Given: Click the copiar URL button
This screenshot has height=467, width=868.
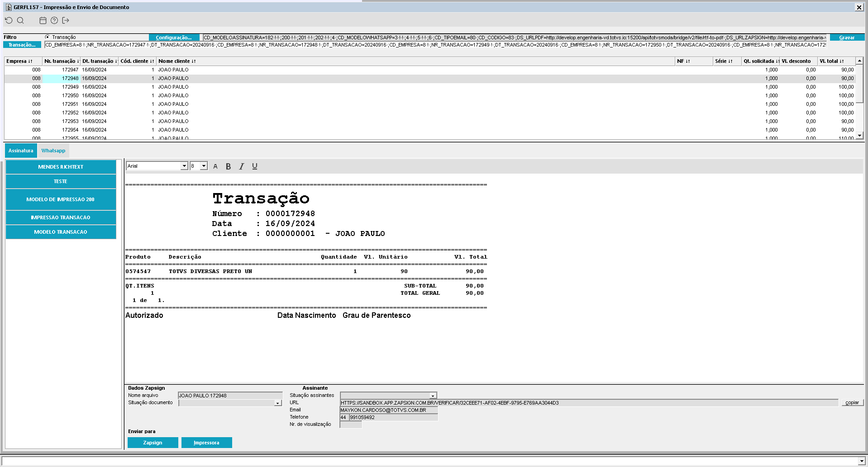Looking at the screenshot, I should click(x=852, y=402).
